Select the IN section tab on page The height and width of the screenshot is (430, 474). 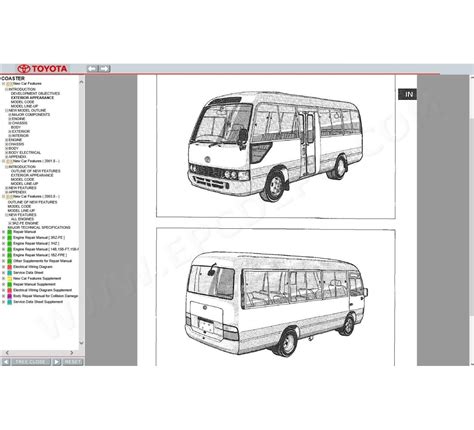(x=408, y=94)
